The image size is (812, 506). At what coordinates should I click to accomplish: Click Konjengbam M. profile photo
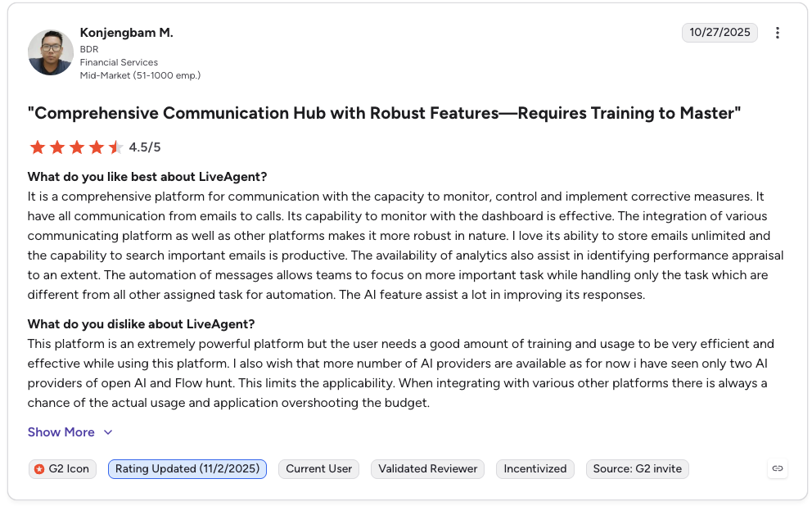50,52
